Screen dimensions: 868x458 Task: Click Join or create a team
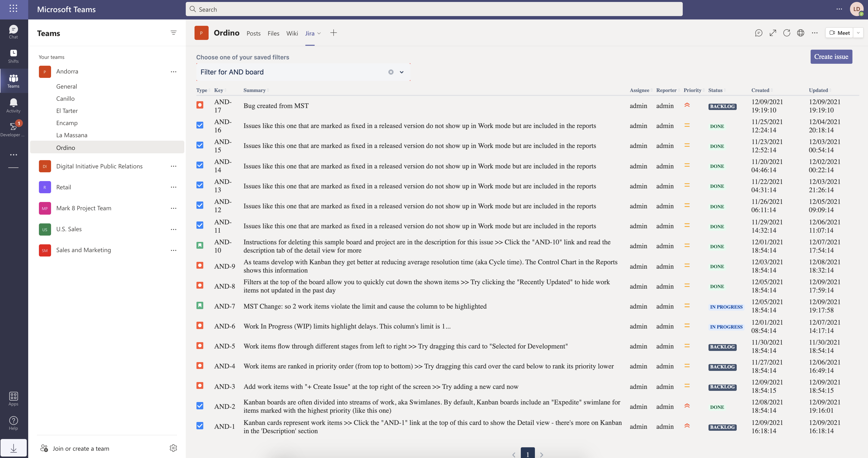tap(81, 448)
